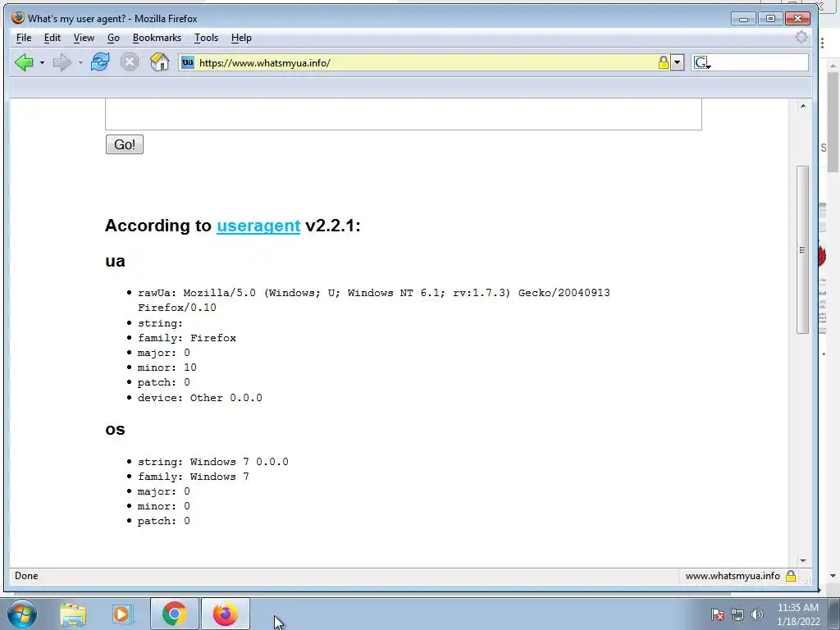Open the Bookmarks menu
Screen dimensions: 840x630
157,38
